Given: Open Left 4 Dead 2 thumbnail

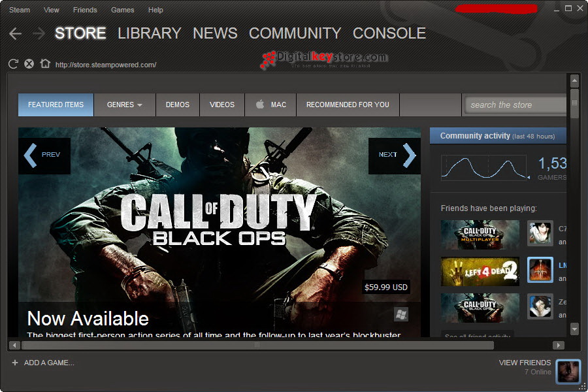Looking at the screenshot, I should click(x=480, y=271).
